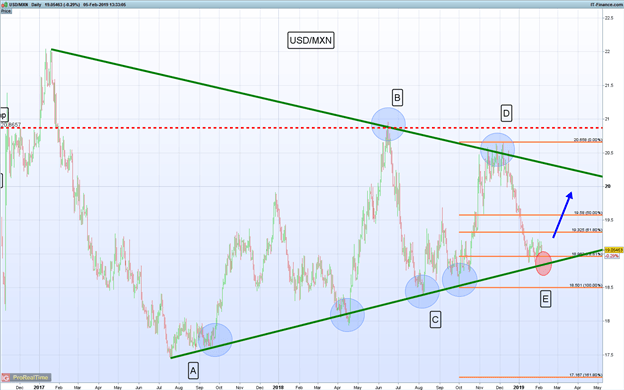Viewport: 624px width, 390px height.
Task: Click the yellow current price tag
Action: point(614,250)
